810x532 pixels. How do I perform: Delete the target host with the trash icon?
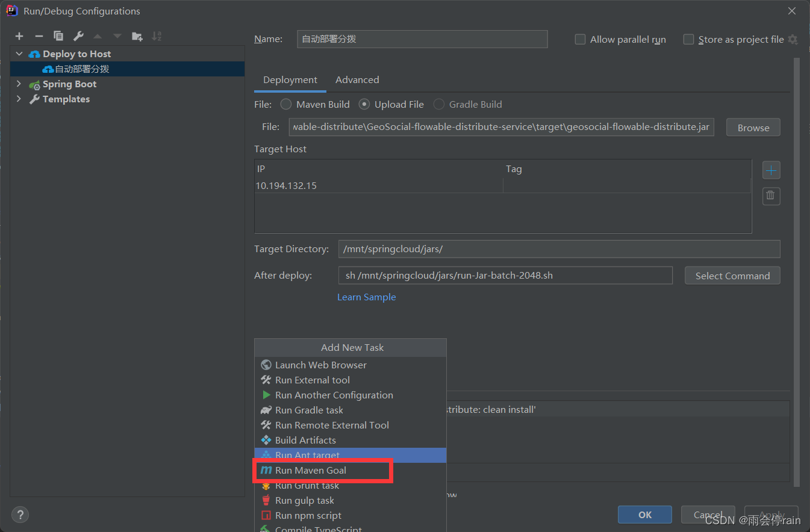click(771, 196)
